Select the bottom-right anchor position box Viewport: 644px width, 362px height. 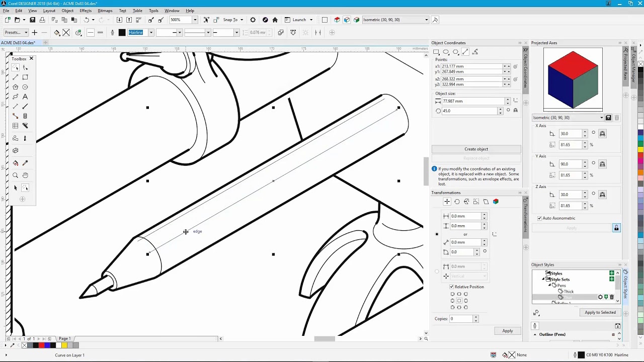coord(465,307)
